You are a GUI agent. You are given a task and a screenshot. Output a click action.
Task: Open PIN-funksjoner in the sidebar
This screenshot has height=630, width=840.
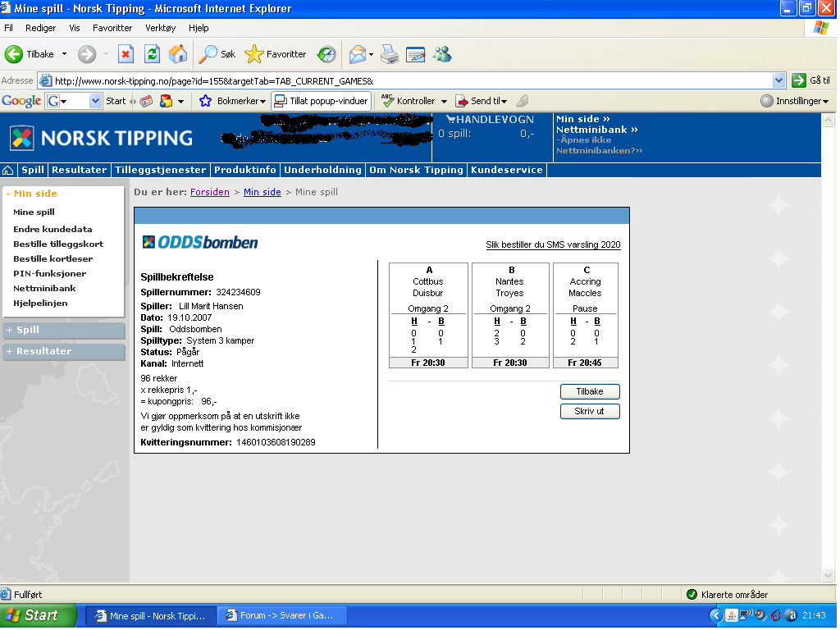[x=50, y=274]
